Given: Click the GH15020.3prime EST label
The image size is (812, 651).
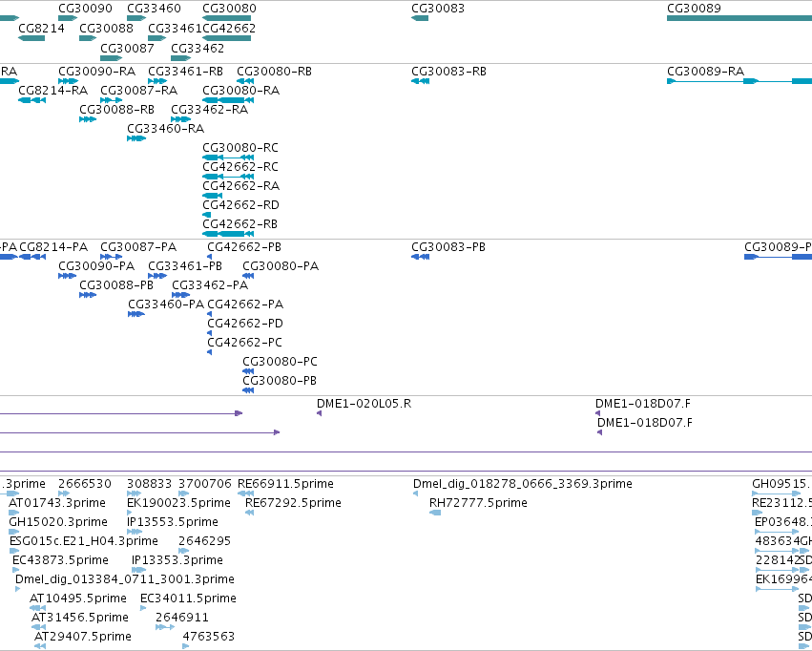Looking at the screenshot, I should (58, 522).
